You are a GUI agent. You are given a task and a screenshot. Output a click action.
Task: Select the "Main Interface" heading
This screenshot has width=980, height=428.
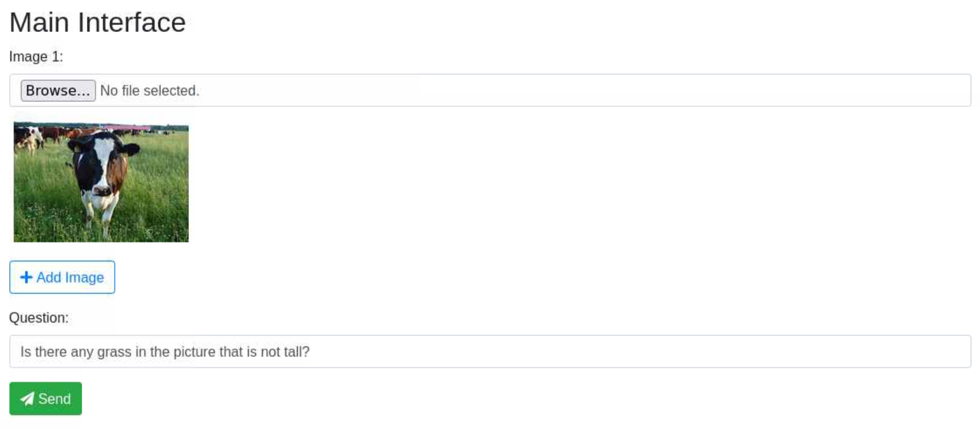click(97, 23)
